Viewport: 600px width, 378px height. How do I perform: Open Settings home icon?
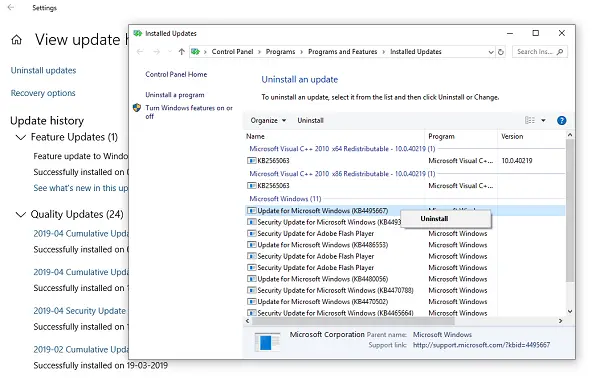tap(16, 40)
